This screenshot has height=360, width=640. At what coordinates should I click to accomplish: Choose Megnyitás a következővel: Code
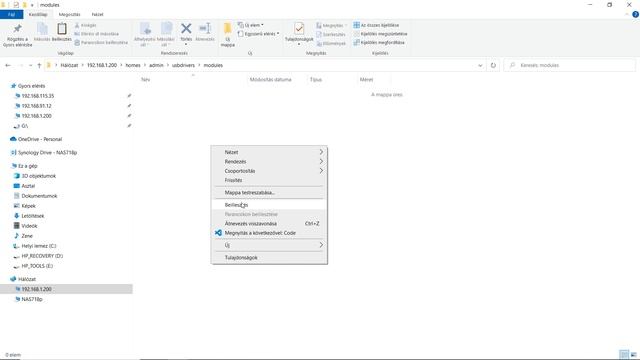coord(269,233)
